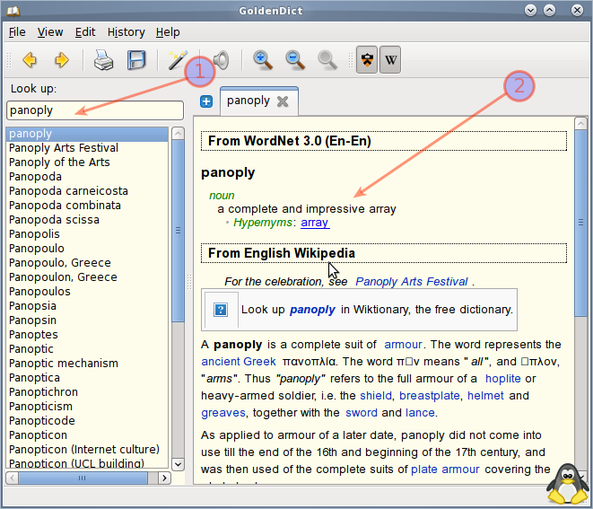This screenshot has height=509, width=593.
Task: Select Panopolis entry
Action: point(87,234)
